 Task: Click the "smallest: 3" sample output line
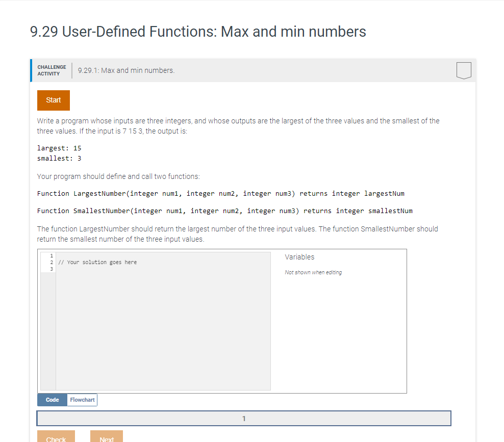(59, 159)
